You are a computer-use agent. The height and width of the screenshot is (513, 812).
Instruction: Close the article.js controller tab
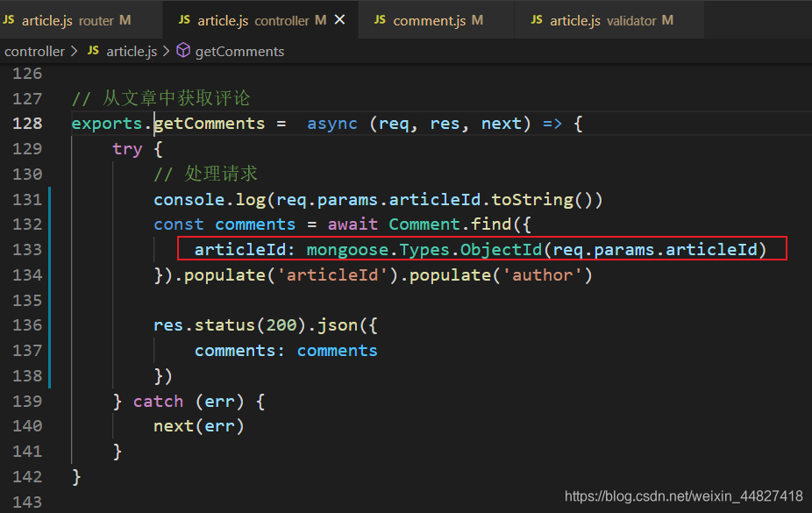pyautogui.click(x=339, y=19)
